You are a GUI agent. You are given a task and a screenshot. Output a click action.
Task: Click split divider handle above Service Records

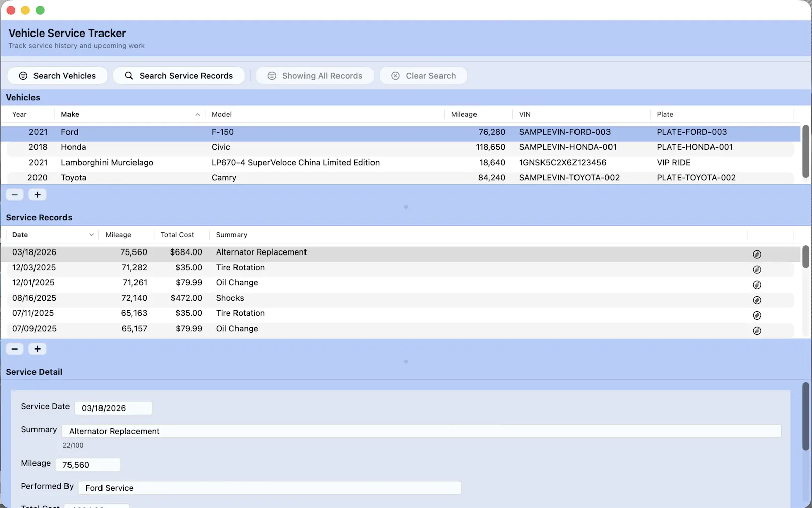click(405, 207)
